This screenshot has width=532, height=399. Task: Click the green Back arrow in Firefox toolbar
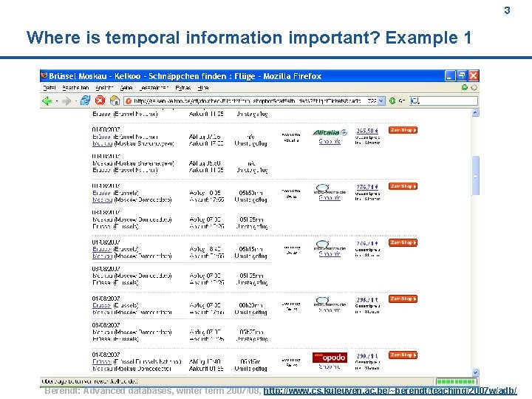[x=47, y=100]
